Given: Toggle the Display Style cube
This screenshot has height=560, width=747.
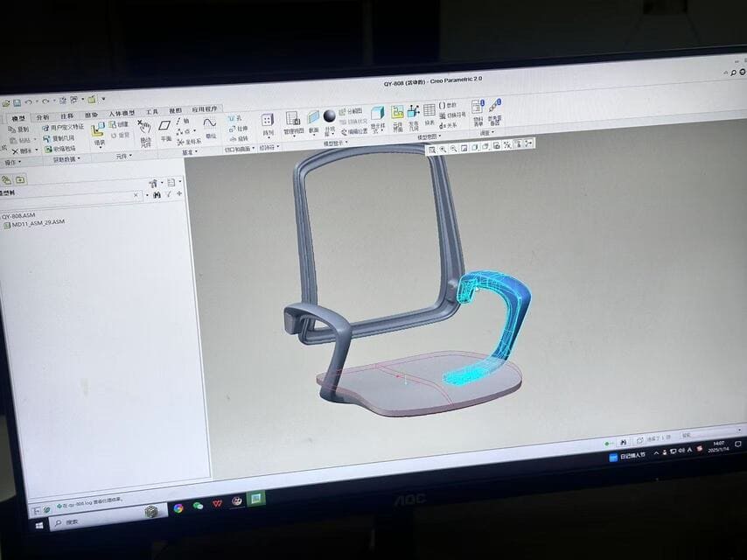Looking at the screenshot, I should click(378, 115).
